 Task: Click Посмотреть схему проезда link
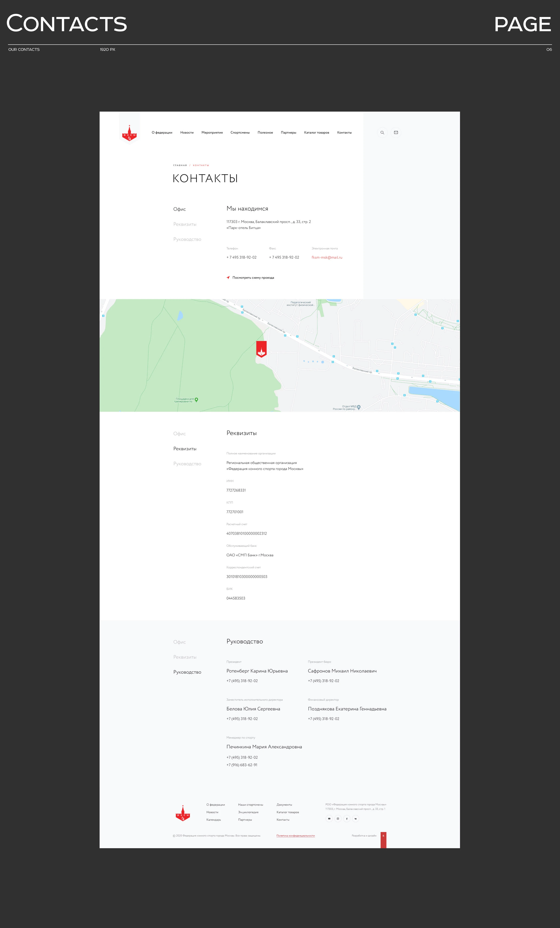tap(253, 278)
